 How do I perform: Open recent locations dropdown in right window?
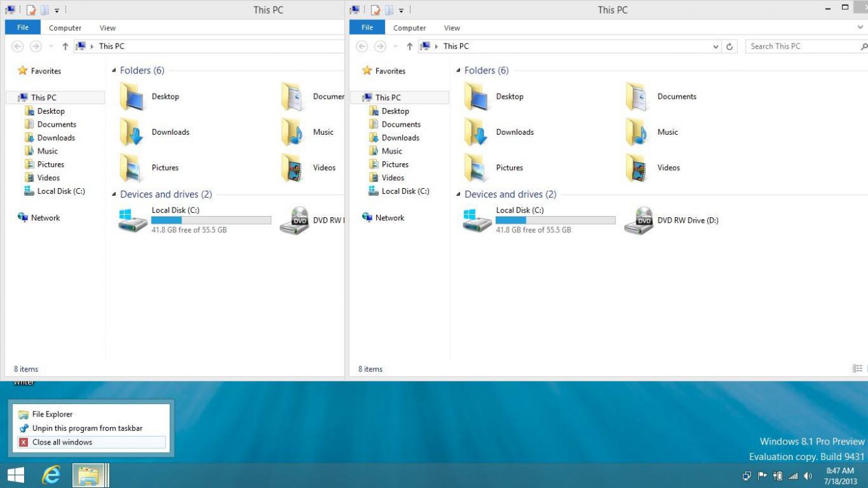click(395, 46)
